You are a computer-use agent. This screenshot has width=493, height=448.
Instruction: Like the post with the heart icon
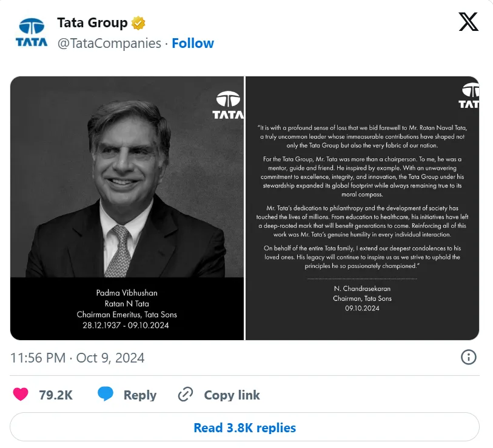(21, 395)
